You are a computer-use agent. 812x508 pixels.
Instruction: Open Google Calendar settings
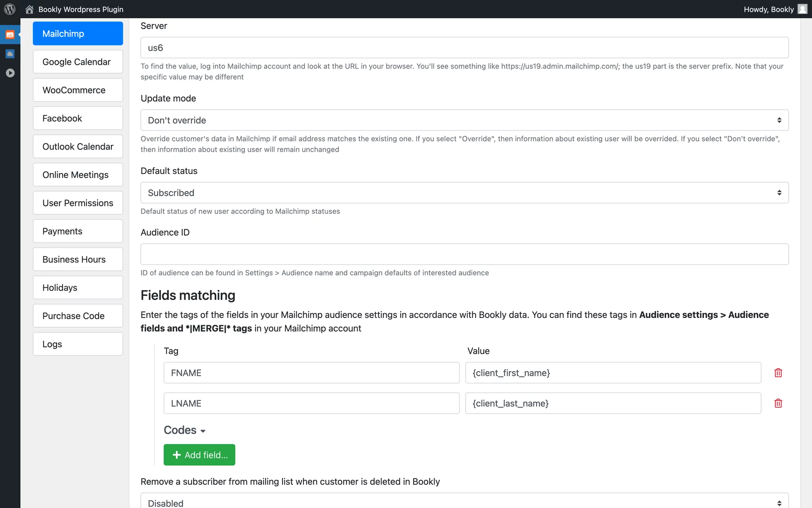click(78, 62)
